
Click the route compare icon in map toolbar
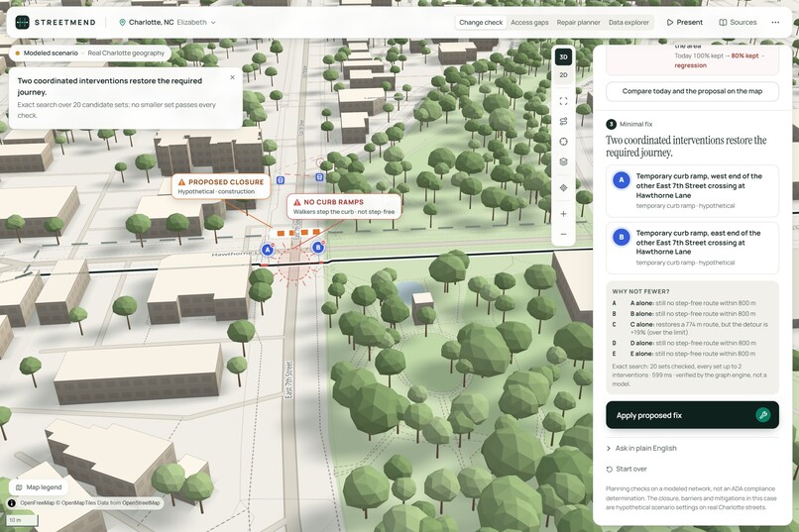point(563,121)
